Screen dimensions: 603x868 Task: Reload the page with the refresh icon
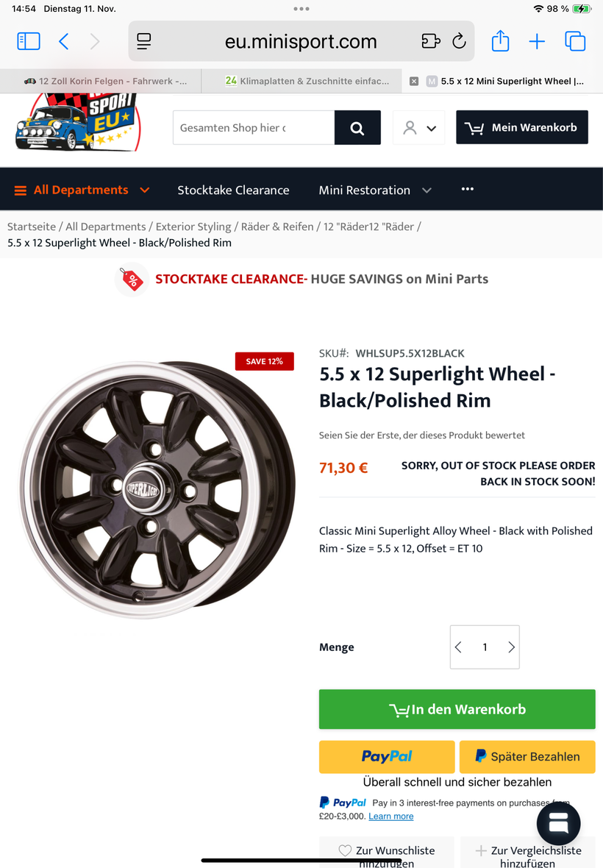pyautogui.click(x=459, y=41)
